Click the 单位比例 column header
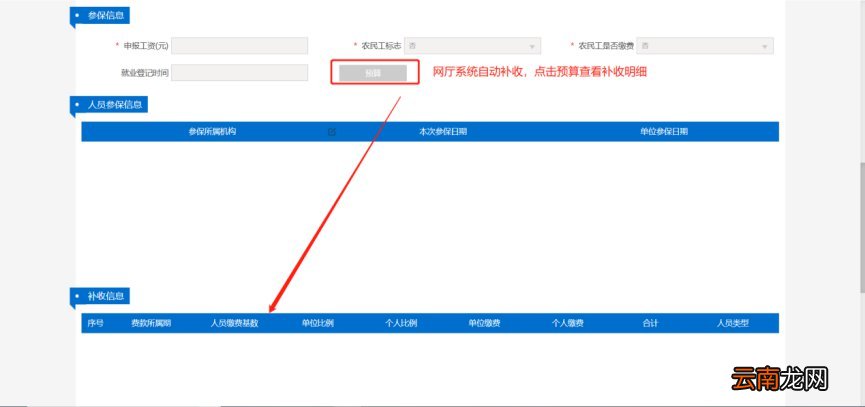The image size is (865, 407). [x=318, y=323]
